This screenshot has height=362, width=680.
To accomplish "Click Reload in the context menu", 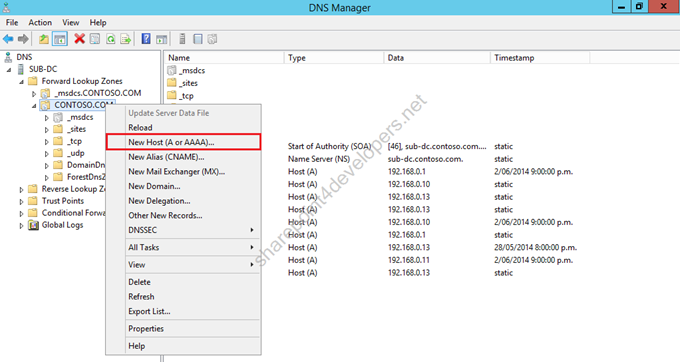I will tap(183, 127).
